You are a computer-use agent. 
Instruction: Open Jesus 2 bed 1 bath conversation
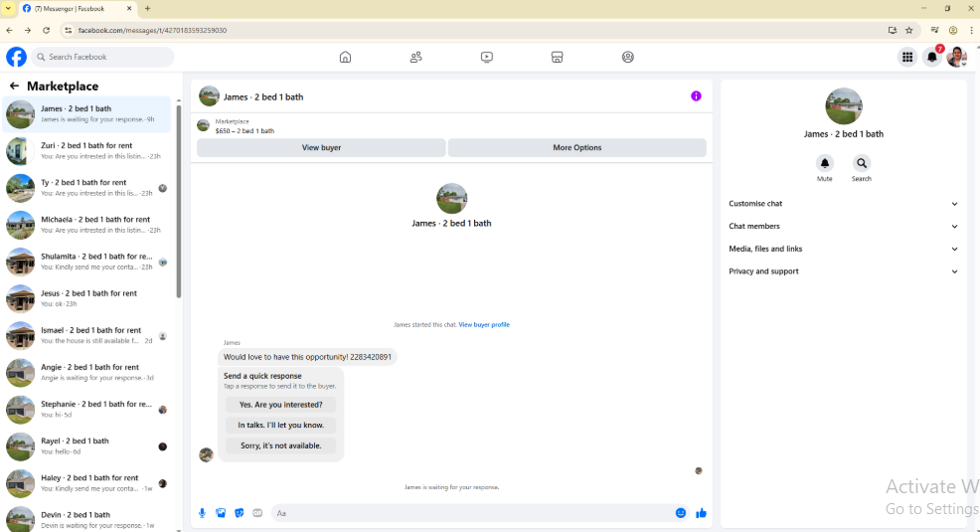coord(86,298)
